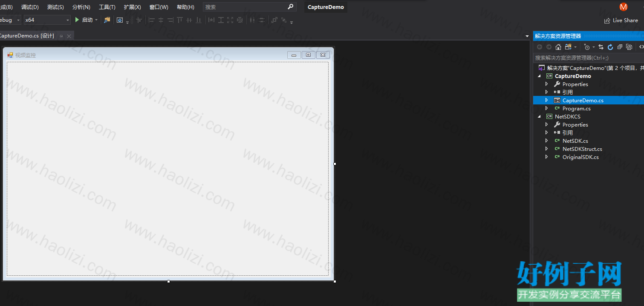The height and width of the screenshot is (306, 644).
Task: Click the Align Centers layout icon
Action: coord(161,20)
